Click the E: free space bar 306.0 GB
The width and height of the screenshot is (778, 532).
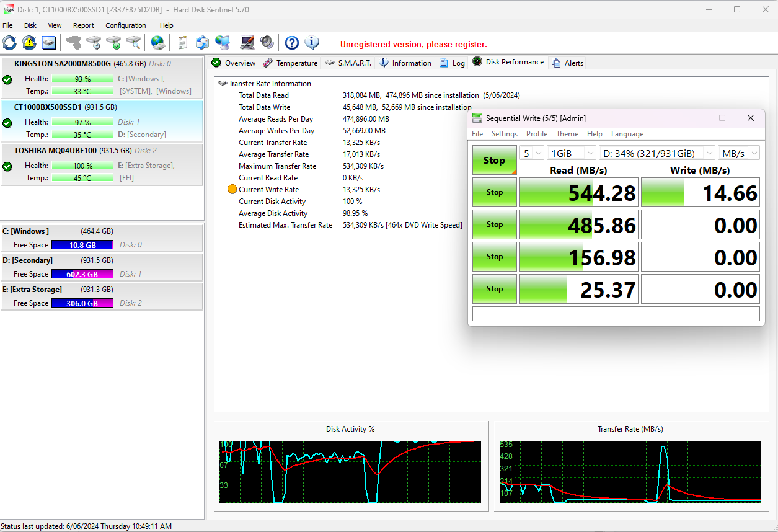[x=82, y=303]
